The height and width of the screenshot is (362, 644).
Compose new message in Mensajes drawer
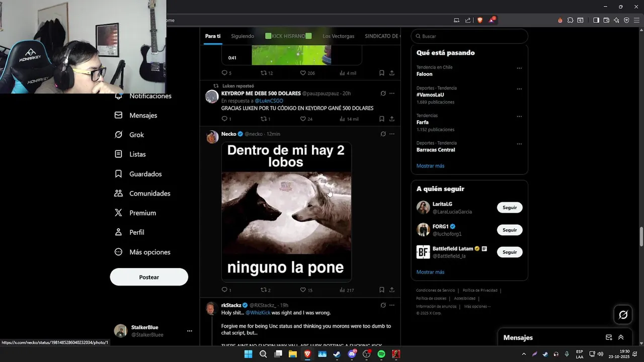[609, 337]
